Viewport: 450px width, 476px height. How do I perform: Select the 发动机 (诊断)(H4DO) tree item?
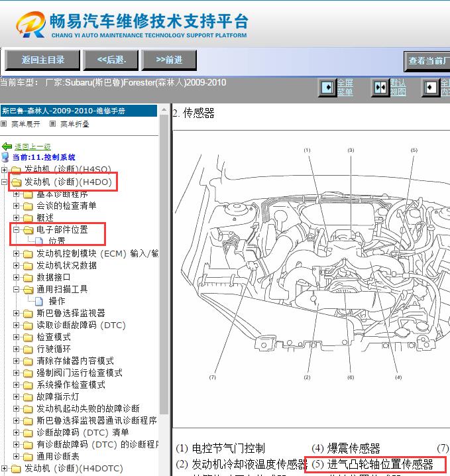(x=68, y=182)
